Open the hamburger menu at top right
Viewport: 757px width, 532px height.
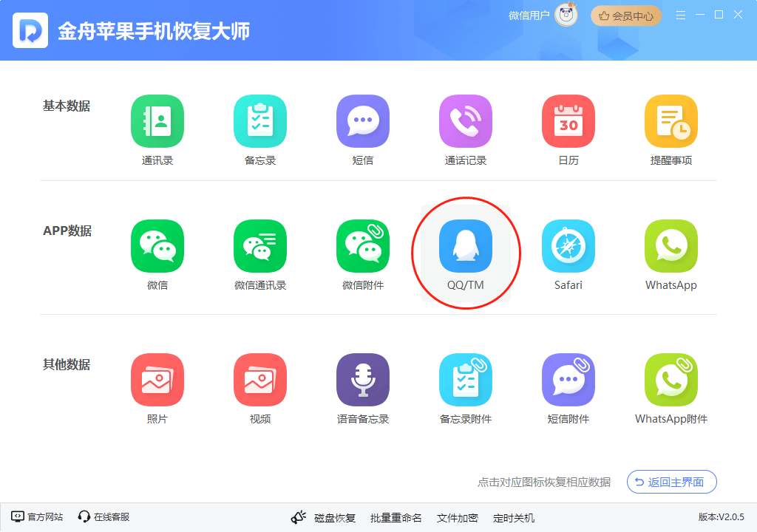point(680,14)
